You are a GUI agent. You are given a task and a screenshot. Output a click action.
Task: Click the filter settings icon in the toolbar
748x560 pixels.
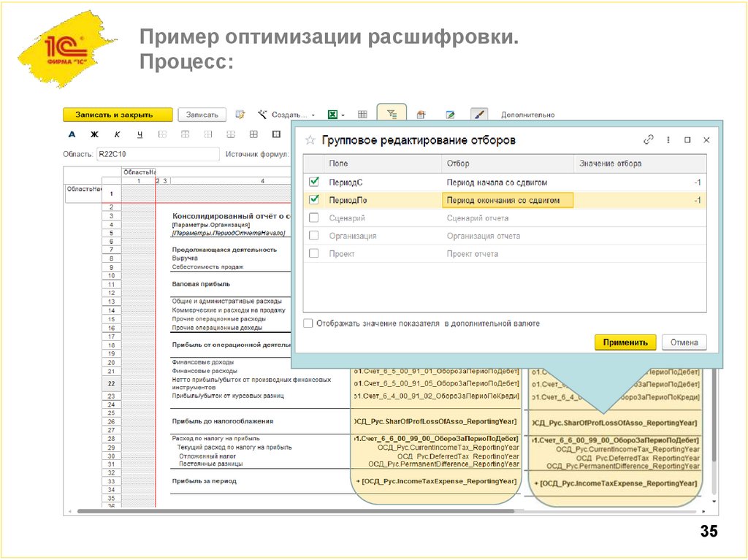(392, 114)
